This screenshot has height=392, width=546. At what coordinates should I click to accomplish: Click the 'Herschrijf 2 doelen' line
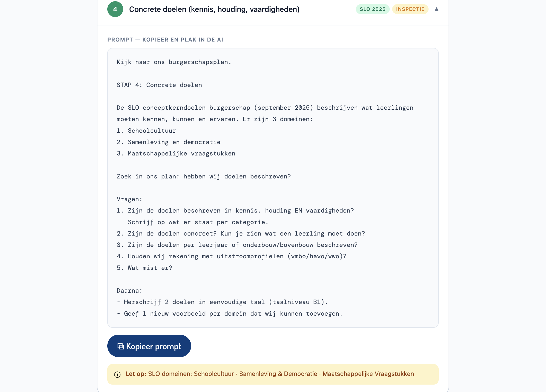pos(222,302)
